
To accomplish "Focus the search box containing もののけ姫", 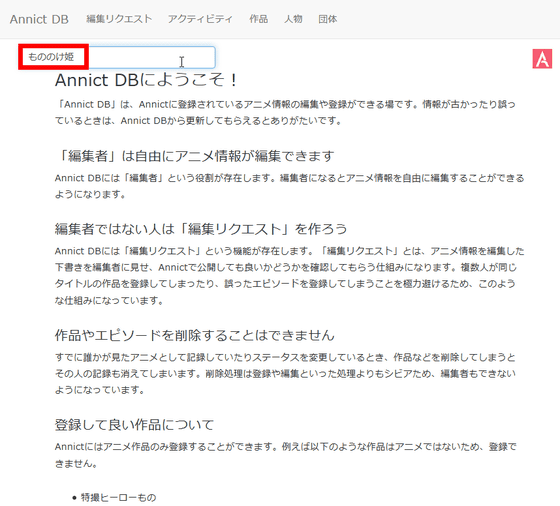I will tap(117, 57).
